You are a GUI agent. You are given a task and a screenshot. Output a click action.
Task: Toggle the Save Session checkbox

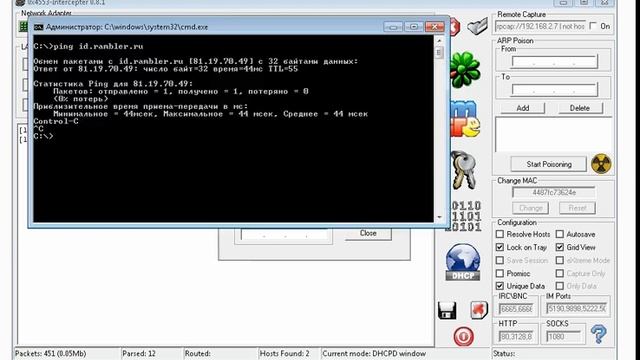click(x=500, y=260)
